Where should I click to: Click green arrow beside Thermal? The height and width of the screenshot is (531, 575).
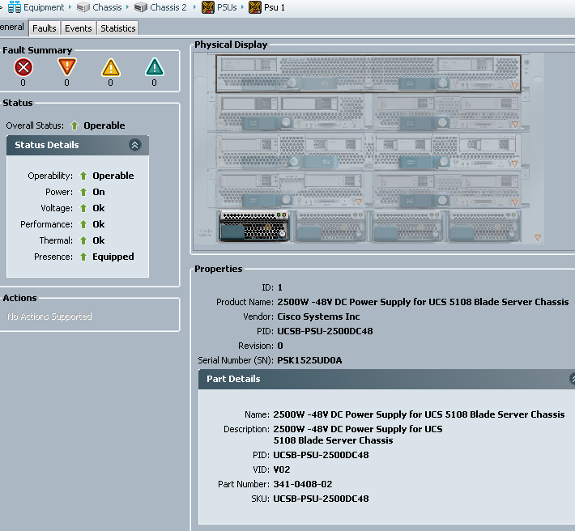(x=83, y=241)
